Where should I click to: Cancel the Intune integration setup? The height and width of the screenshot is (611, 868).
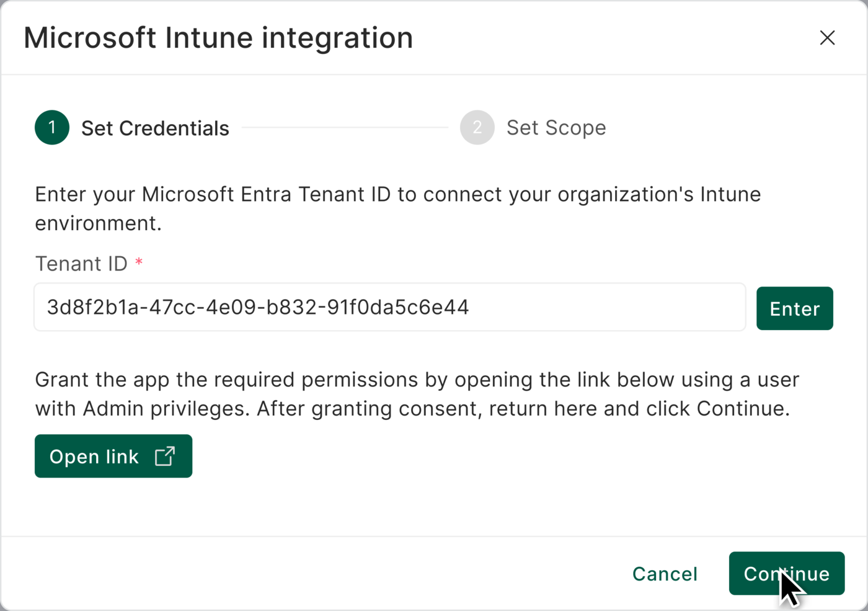pos(665,574)
